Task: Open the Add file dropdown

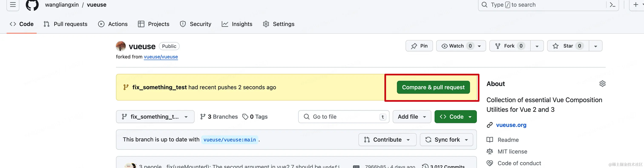Action: pyautogui.click(x=412, y=117)
